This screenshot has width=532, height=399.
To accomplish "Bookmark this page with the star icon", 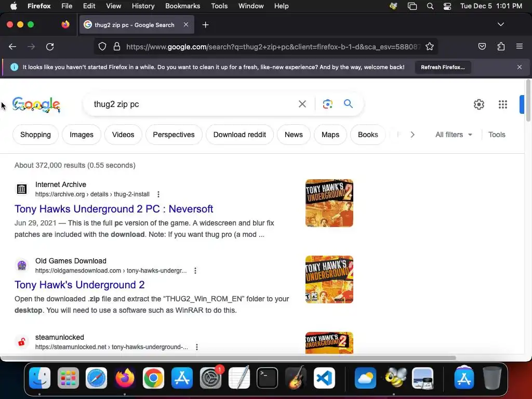I will point(430,46).
